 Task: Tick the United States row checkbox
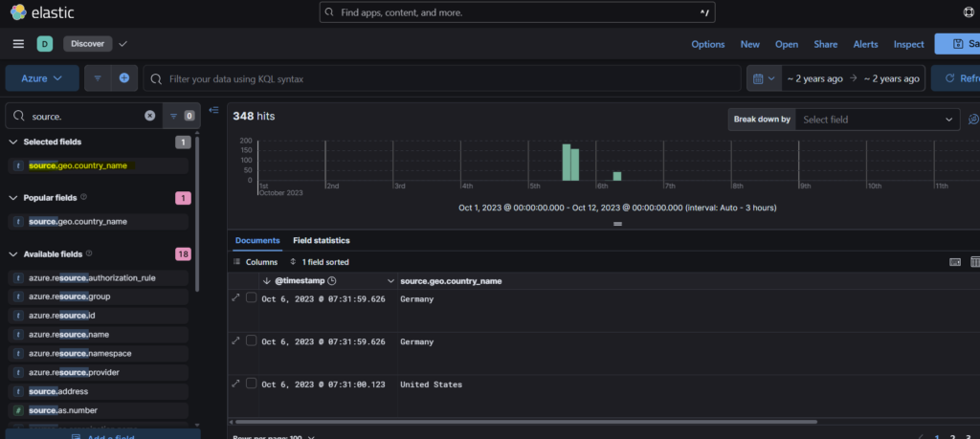(x=251, y=384)
